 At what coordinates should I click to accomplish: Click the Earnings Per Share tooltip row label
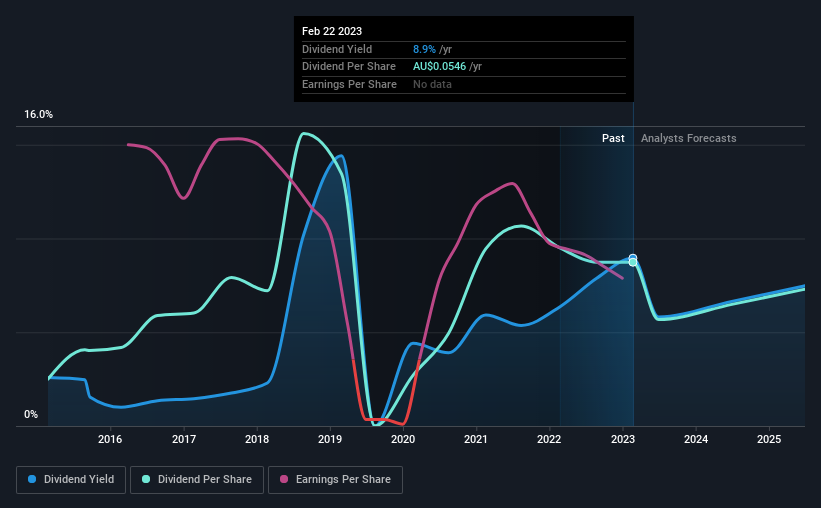349,84
